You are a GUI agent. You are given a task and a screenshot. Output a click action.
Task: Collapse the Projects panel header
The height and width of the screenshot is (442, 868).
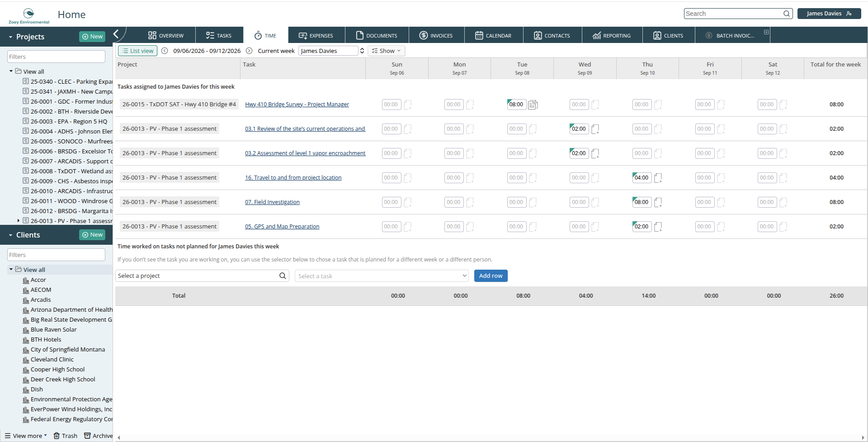(10, 37)
